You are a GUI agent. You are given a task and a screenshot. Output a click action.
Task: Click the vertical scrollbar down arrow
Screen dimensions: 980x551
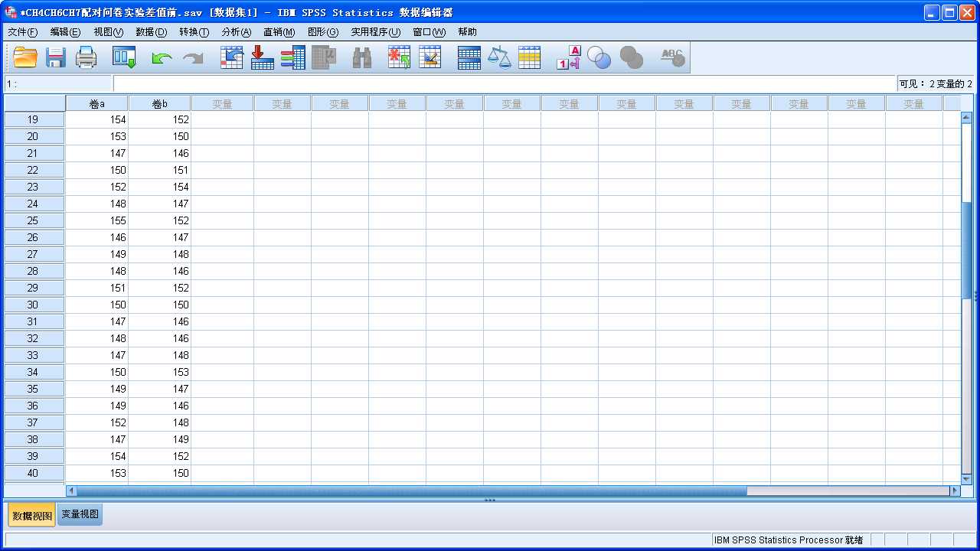coord(966,479)
